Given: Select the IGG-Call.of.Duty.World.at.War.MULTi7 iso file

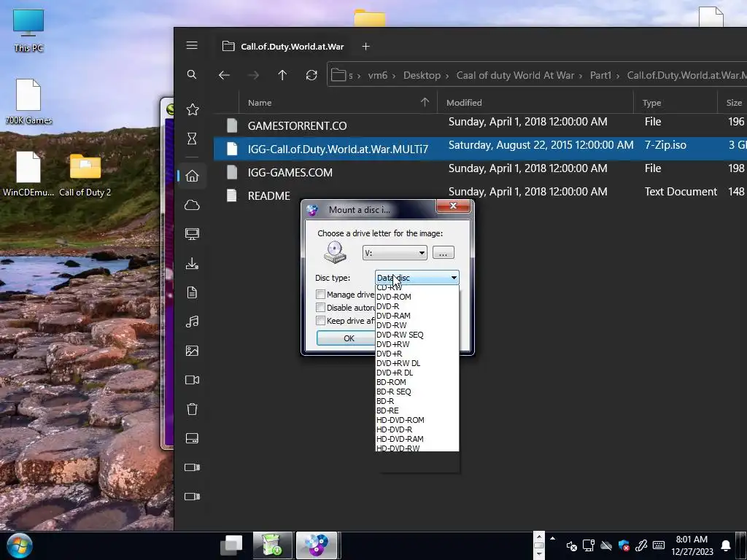Looking at the screenshot, I should (480, 149).
